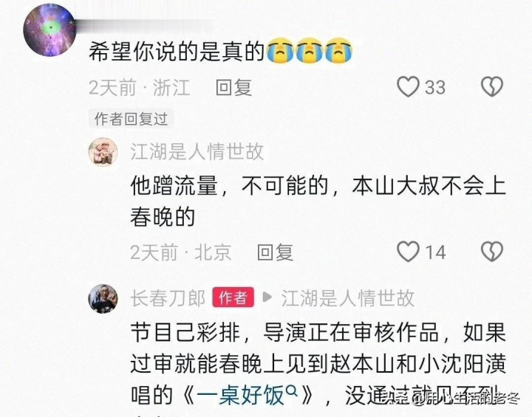Tap broken heart on Beijing reply
The width and height of the screenshot is (532, 417).
[492, 252]
